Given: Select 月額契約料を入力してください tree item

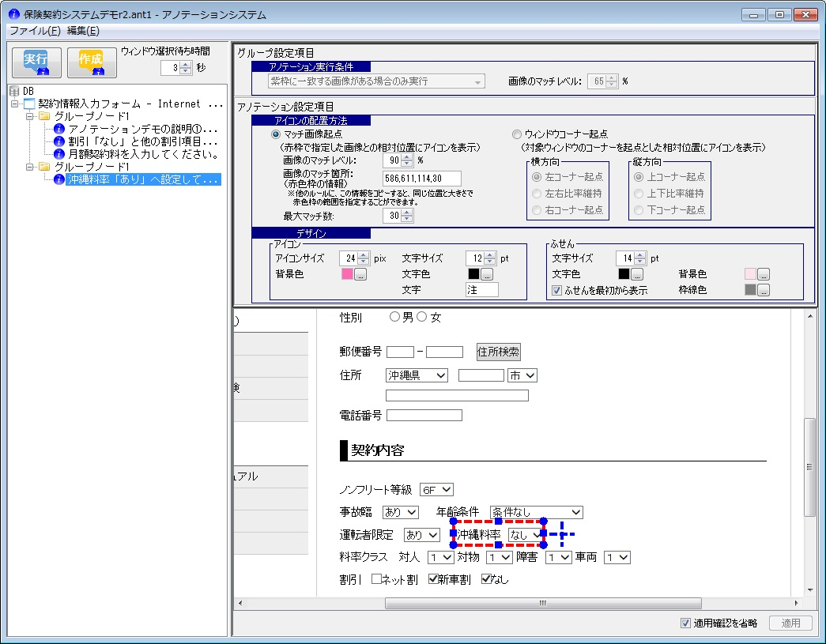Looking at the screenshot, I should click(143, 154).
